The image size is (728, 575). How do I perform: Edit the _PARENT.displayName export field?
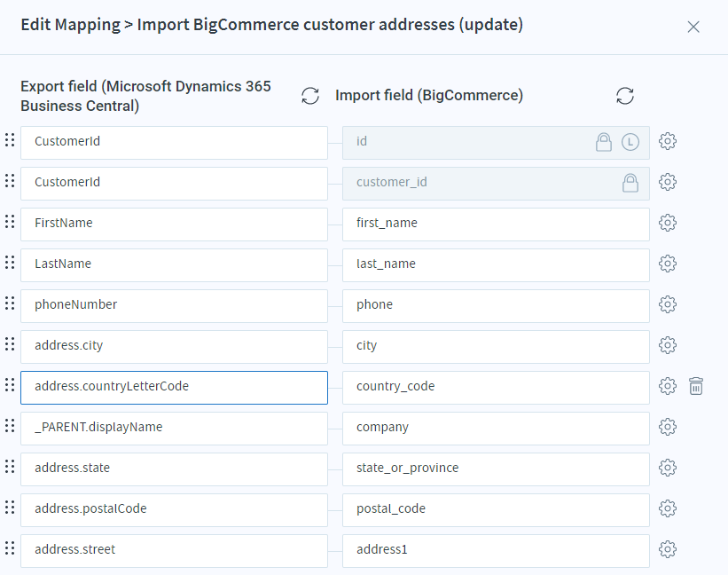tap(174, 429)
